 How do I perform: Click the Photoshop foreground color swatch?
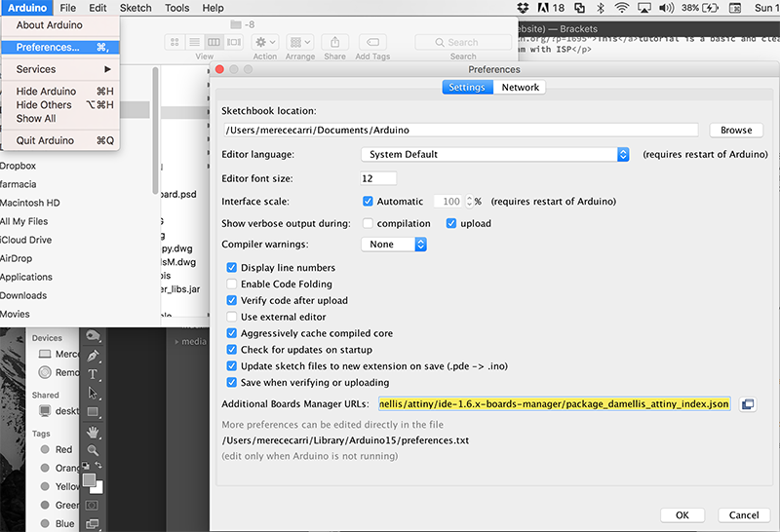coord(89,479)
